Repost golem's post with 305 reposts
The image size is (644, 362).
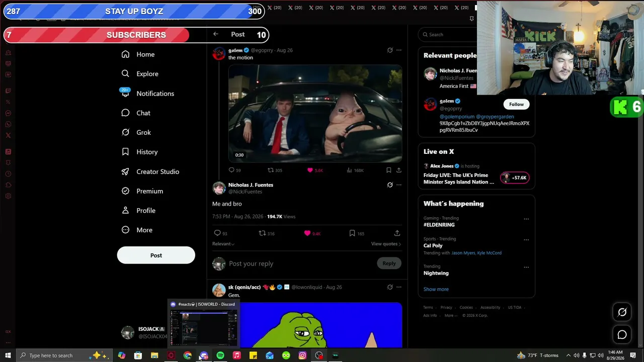click(x=275, y=170)
